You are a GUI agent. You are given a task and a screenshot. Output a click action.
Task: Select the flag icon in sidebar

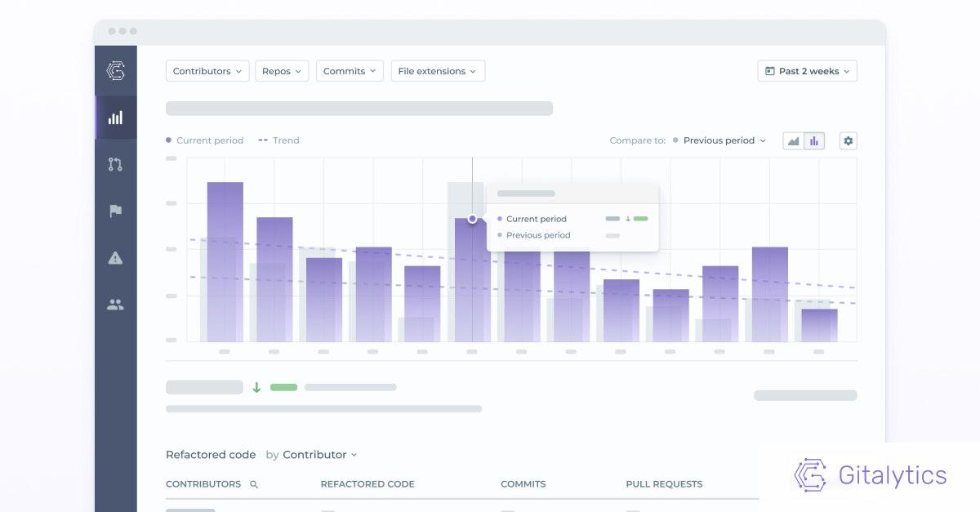point(115,211)
